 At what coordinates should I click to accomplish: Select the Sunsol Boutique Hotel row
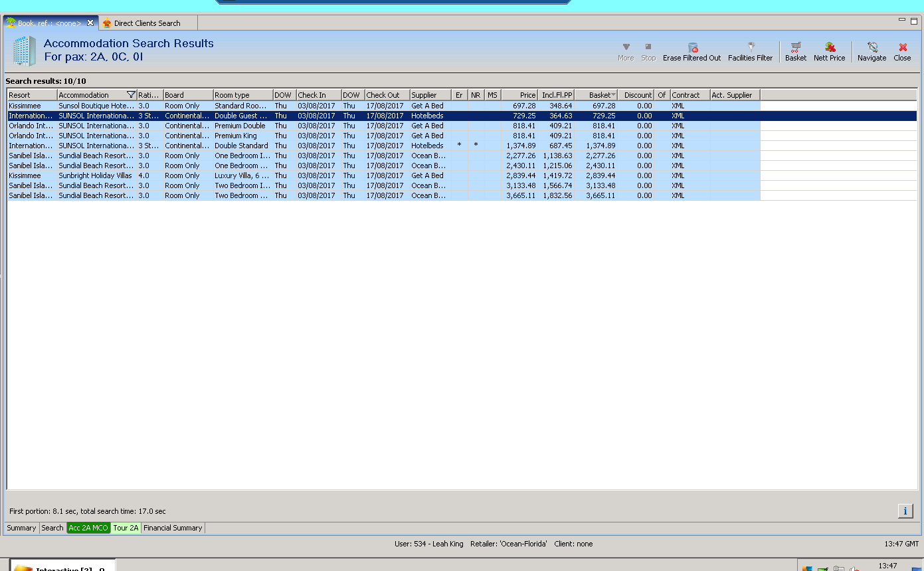[95, 106]
